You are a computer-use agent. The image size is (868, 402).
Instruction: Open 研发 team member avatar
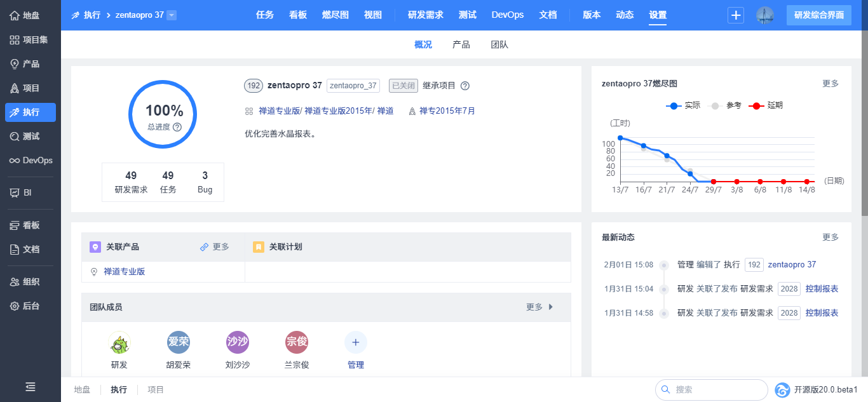click(119, 342)
